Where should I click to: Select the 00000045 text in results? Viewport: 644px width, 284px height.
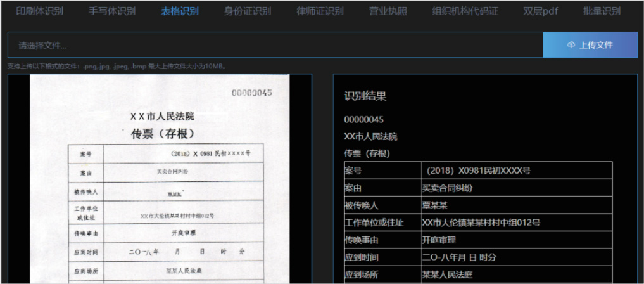364,119
